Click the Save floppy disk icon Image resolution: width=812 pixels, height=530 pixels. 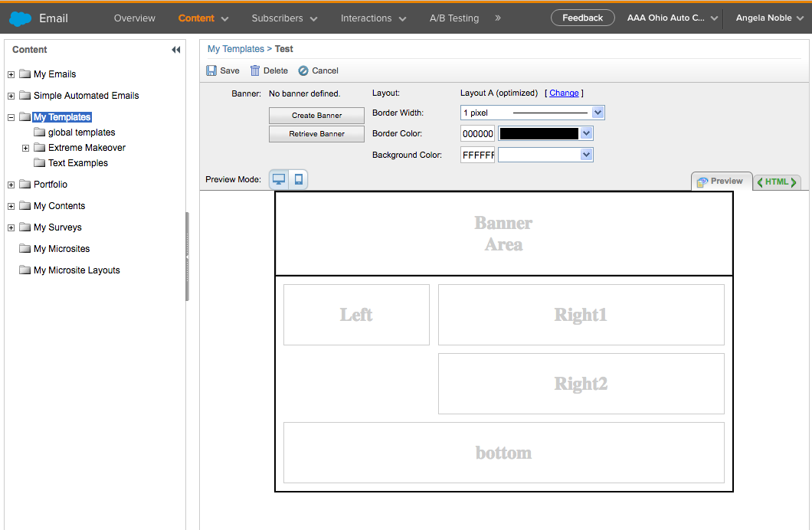(211, 70)
